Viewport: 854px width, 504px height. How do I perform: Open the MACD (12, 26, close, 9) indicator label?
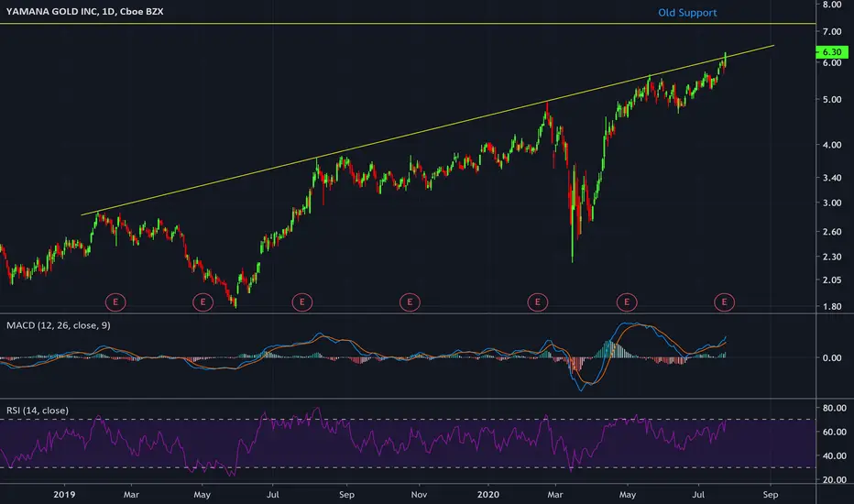point(59,325)
